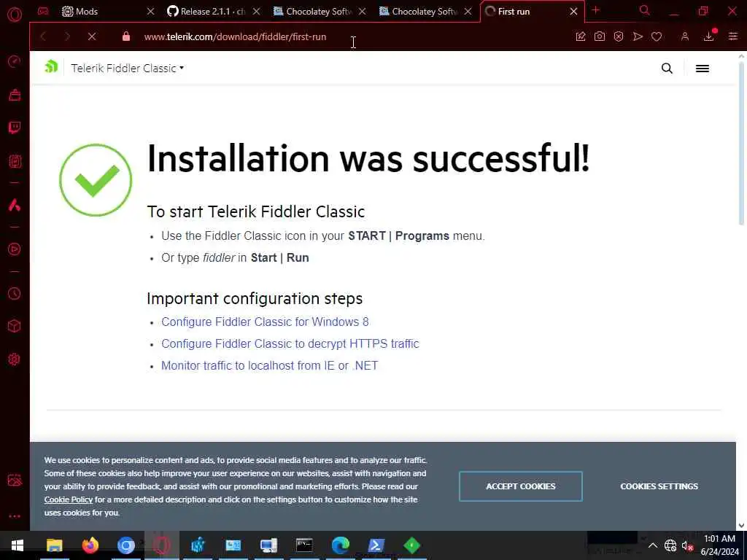The image size is (747, 560).
Task: Show hidden system tray icons
Action: 653,545
